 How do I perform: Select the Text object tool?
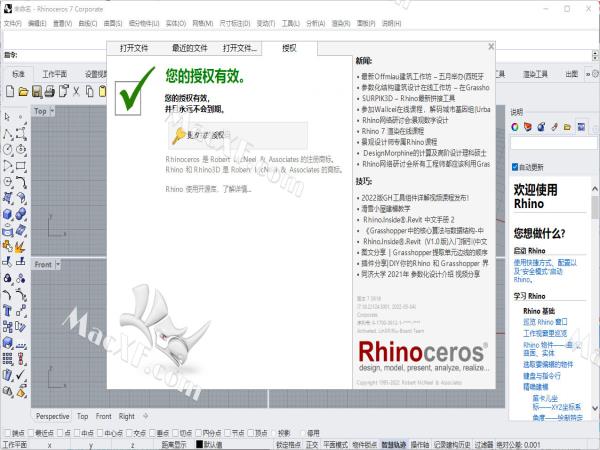[x=7, y=310]
